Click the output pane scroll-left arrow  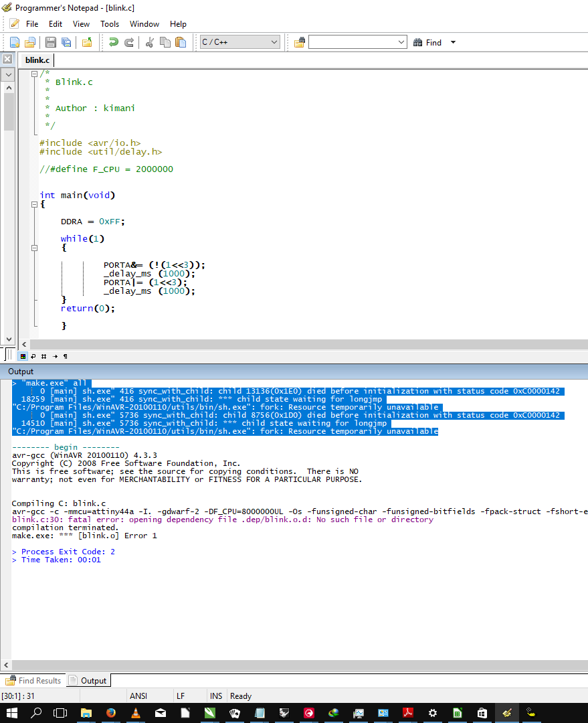[6, 665]
